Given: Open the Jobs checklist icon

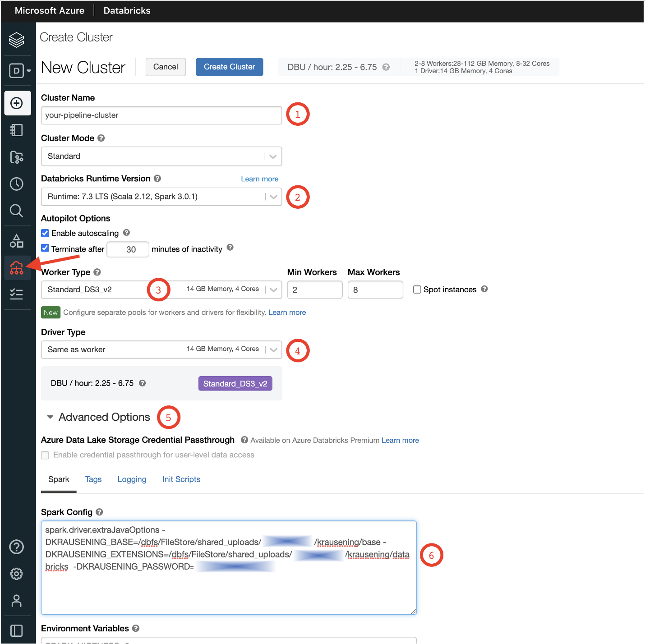Looking at the screenshot, I should tap(17, 294).
